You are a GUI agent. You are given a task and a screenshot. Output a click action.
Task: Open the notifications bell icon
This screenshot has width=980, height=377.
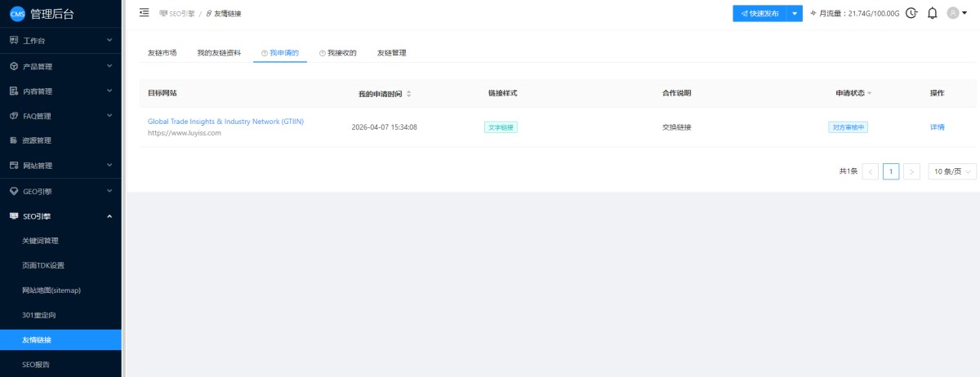pos(932,13)
